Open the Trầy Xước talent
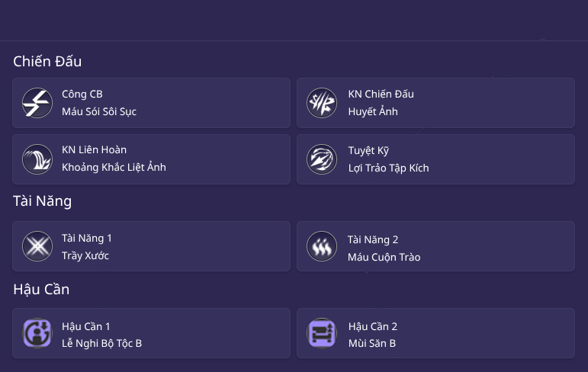 click(x=85, y=256)
